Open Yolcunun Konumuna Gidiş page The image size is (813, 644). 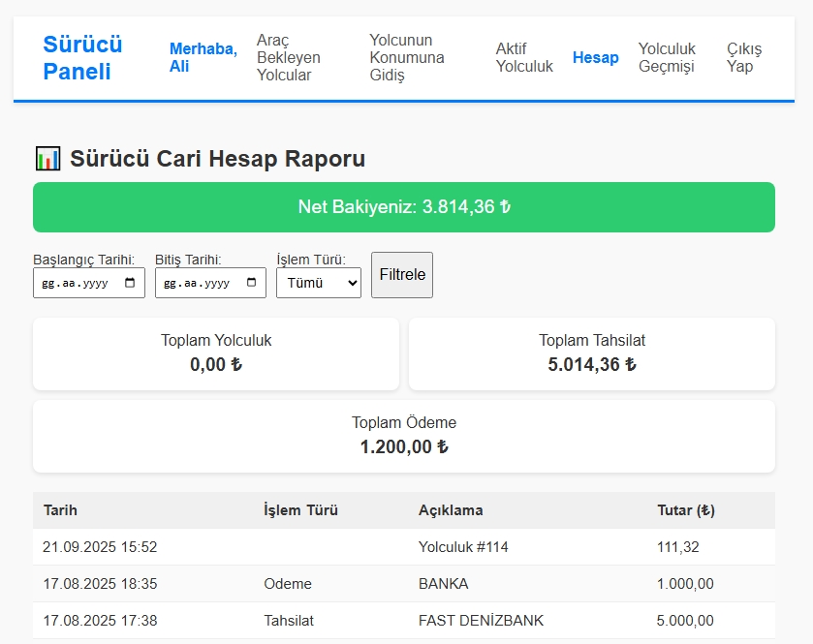[x=405, y=58]
